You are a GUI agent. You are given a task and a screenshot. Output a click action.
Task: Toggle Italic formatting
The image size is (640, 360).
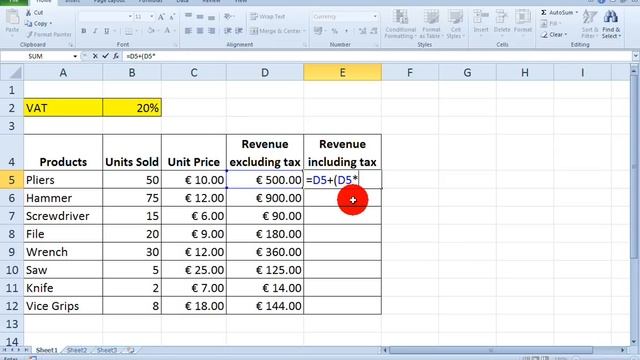(95, 31)
